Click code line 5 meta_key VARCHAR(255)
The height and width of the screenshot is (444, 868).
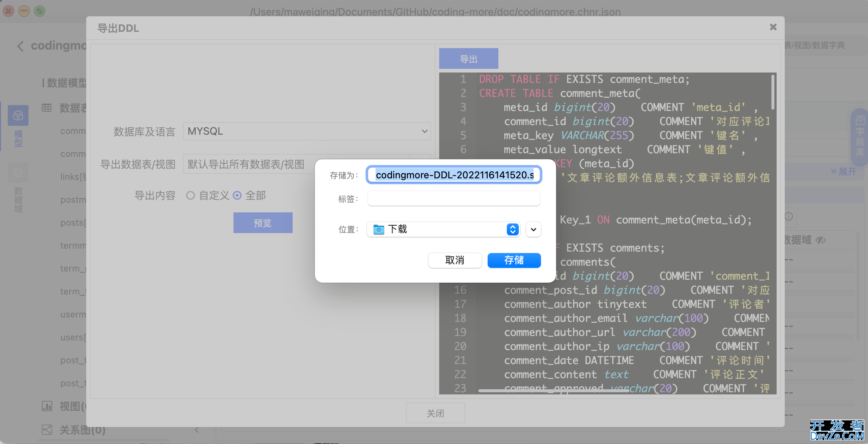pyautogui.click(x=630, y=135)
